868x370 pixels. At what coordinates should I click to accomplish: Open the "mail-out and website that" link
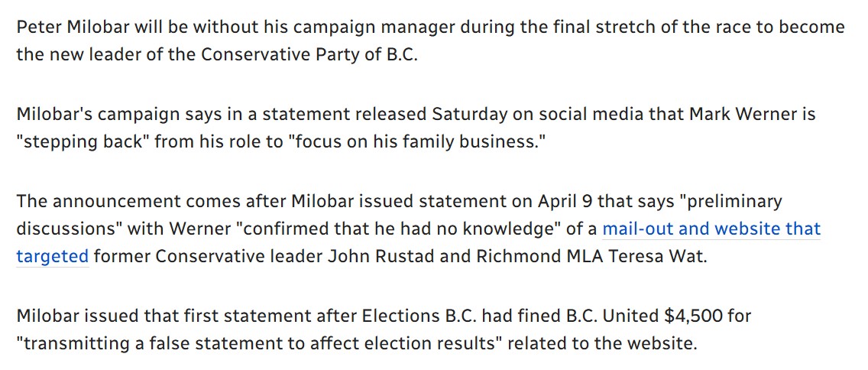tap(711, 229)
